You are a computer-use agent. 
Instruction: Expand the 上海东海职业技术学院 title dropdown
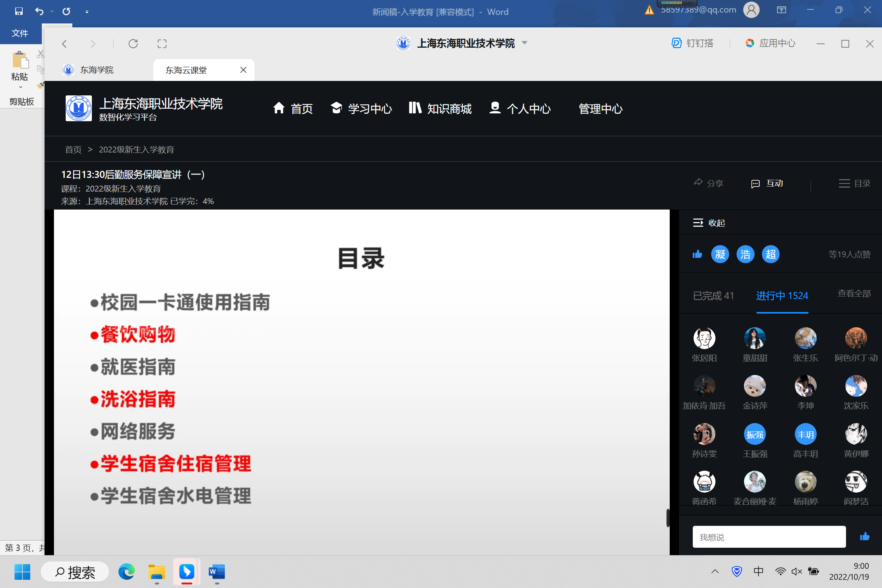point(525,43)
